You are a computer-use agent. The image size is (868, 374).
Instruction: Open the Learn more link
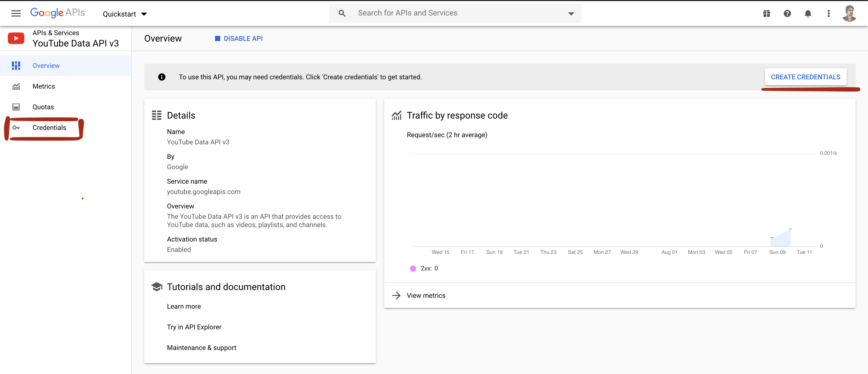(184, 306)
